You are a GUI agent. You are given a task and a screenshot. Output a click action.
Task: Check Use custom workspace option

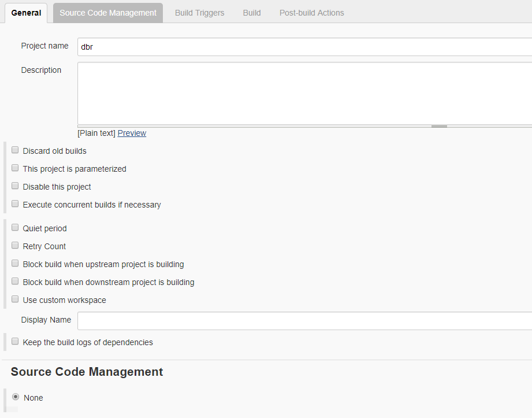[16, 299]
